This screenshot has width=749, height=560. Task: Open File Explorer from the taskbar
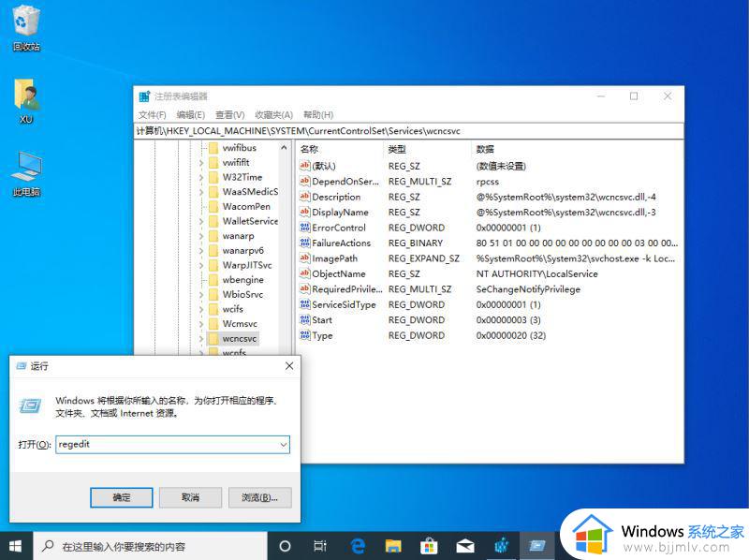(x=393, y=546)
